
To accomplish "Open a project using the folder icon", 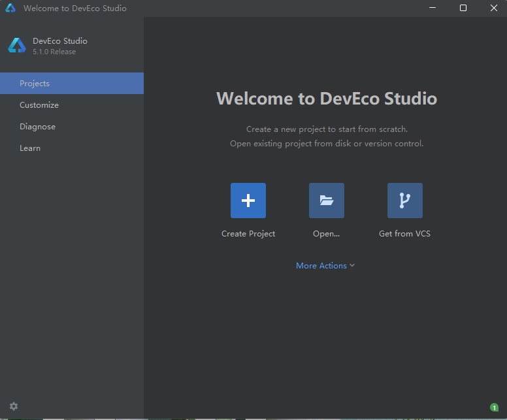I will point(326,201).
